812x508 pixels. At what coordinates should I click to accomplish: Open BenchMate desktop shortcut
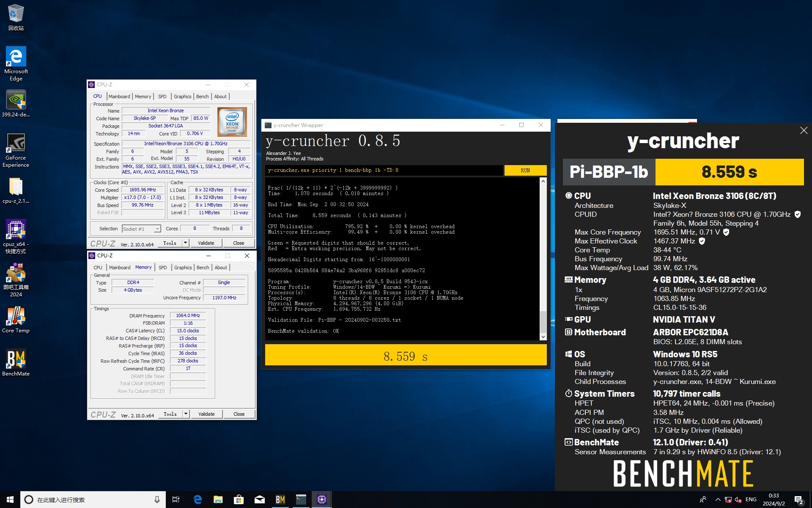(x=16, y=363)
